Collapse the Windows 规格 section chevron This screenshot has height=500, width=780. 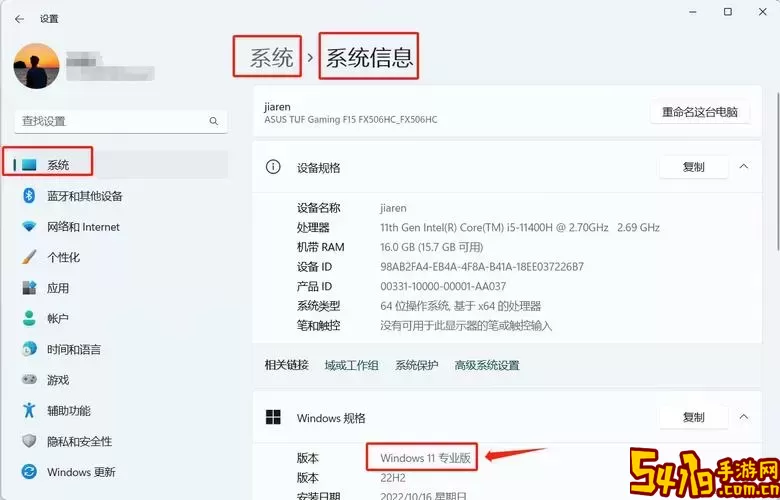pyautogui.click(x=744, y=416)
